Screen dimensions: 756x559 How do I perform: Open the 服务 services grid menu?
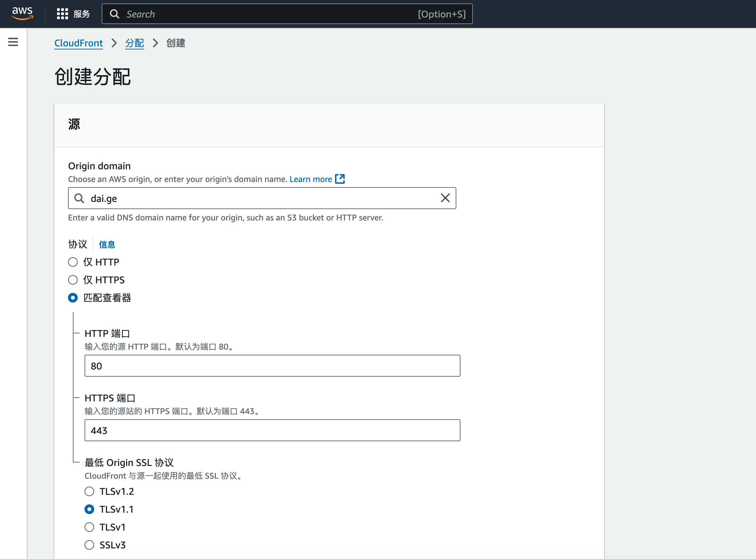73,14
